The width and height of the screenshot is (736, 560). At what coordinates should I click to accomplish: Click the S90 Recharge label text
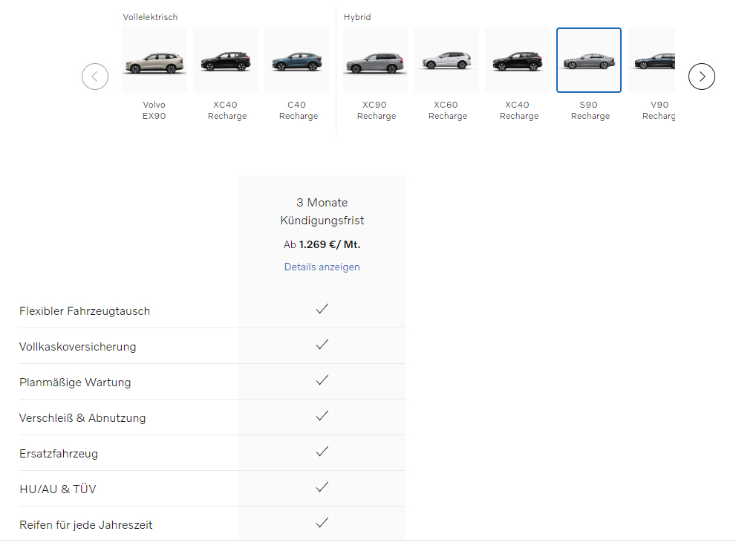point(590,111)
